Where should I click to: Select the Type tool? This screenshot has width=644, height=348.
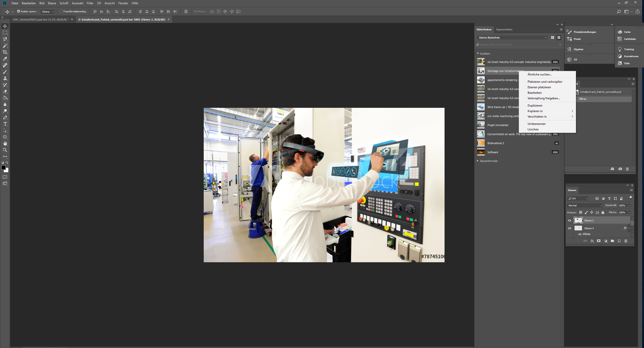(x=5, y=124)
